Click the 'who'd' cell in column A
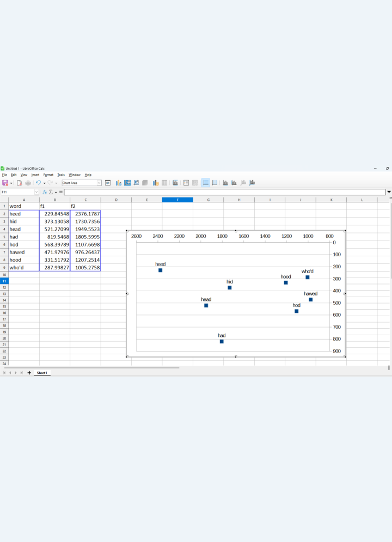392x542 pixels. pos(24,268)
